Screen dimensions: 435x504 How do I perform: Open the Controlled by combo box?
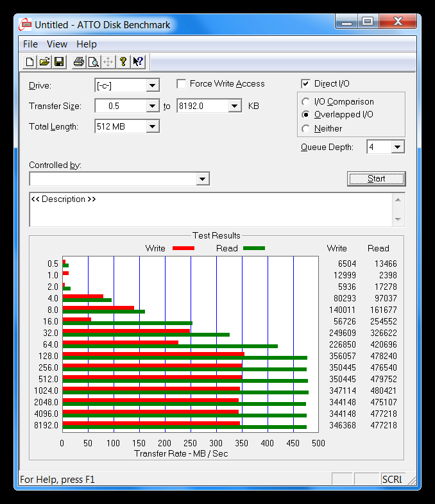(x=203, y=179)
